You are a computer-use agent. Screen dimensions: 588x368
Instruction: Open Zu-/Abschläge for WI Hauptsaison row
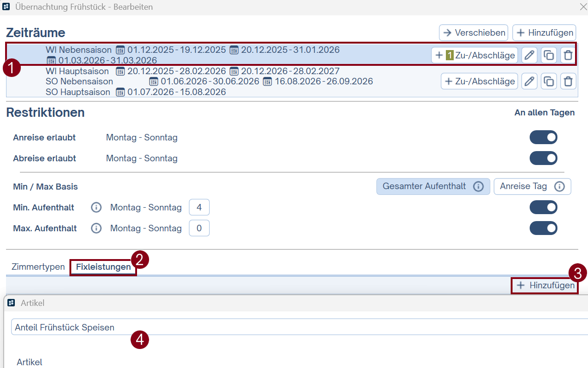pos(479,81)
